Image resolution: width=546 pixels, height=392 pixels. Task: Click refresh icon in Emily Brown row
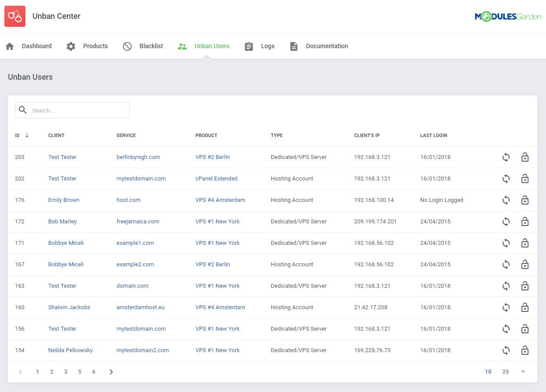[506, 200]
